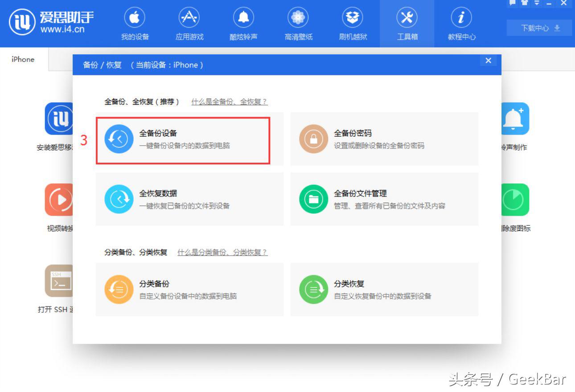The width and height of the screenshot is (575, 392).
Task: Click the 什么是全备份、全恢复 help link
Action: [230, 102]
